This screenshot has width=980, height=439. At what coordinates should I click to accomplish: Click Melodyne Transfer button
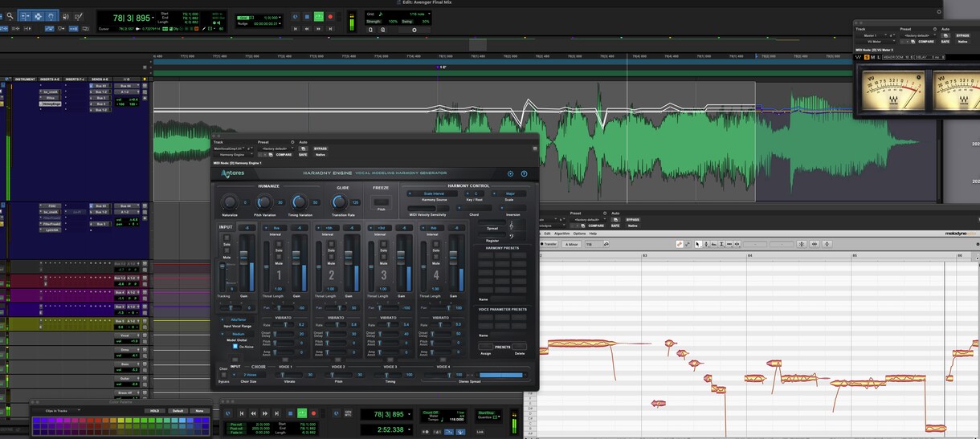[x=549, y=244]
